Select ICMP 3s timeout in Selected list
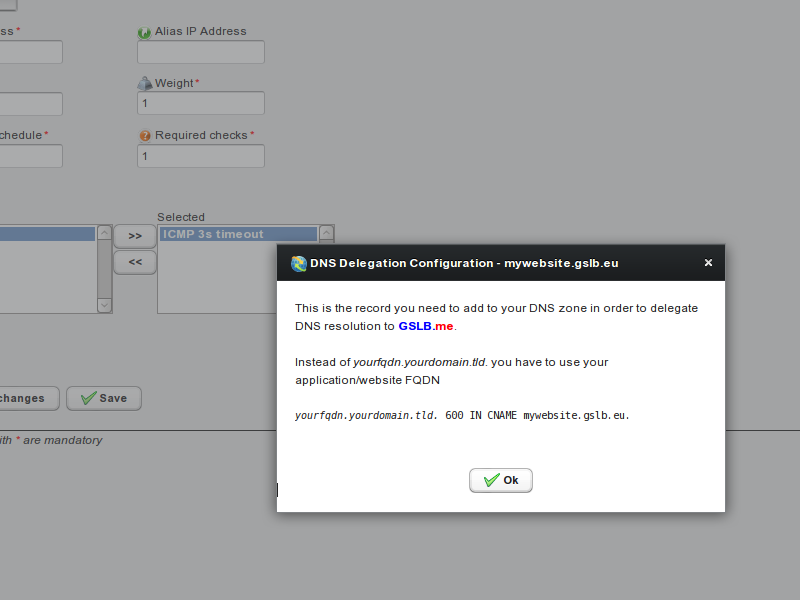Viewport: 800px width, 600px height. pyautogui.click(x=238, y=234)
